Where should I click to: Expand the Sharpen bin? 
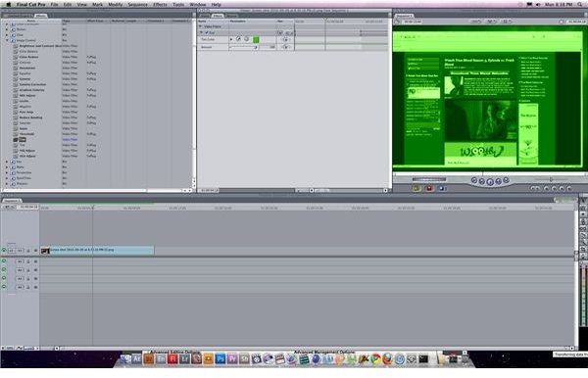click(7, 183)
